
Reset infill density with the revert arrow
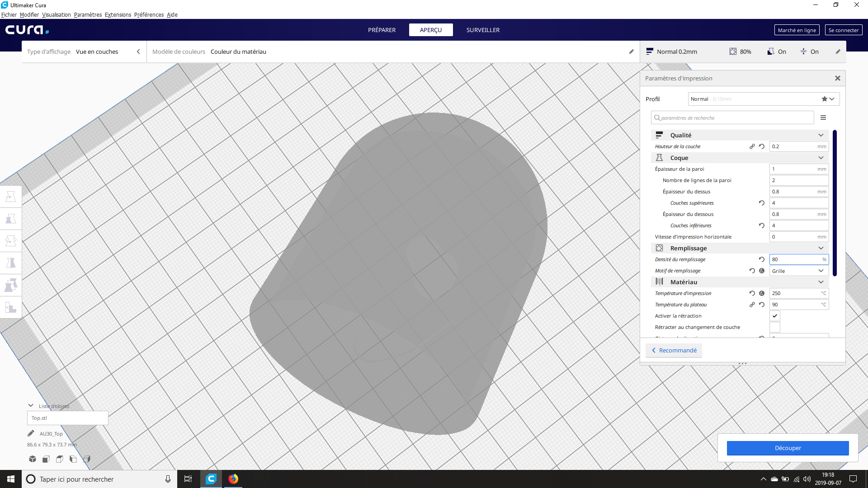click(762, 259)
